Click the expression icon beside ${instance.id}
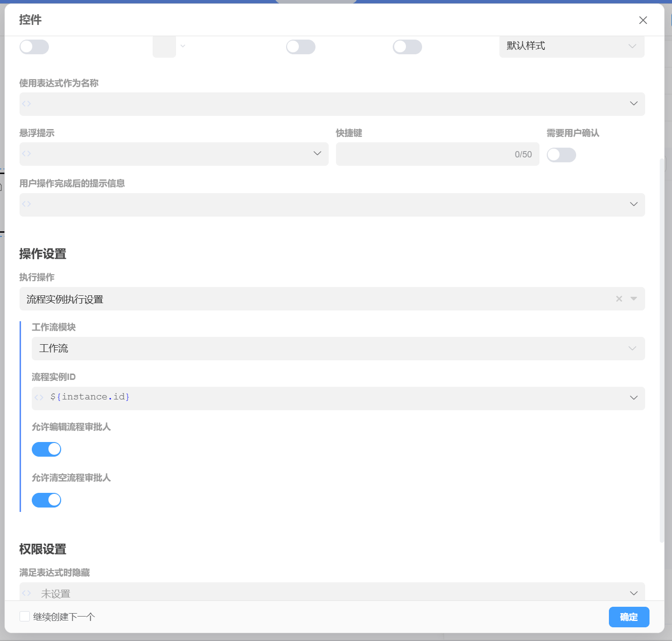The height and width of the screenshot is (641, 672). click(39, 398)
